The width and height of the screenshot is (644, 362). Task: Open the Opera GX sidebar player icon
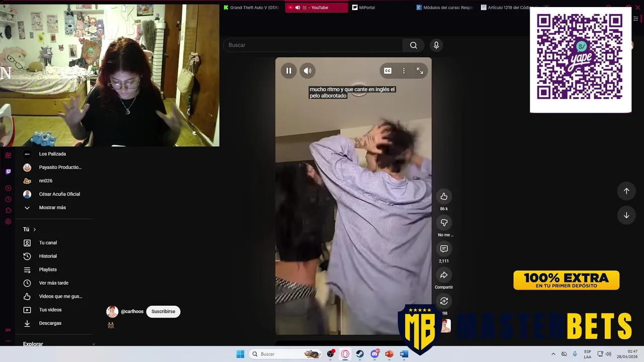[x=8, y=189]
